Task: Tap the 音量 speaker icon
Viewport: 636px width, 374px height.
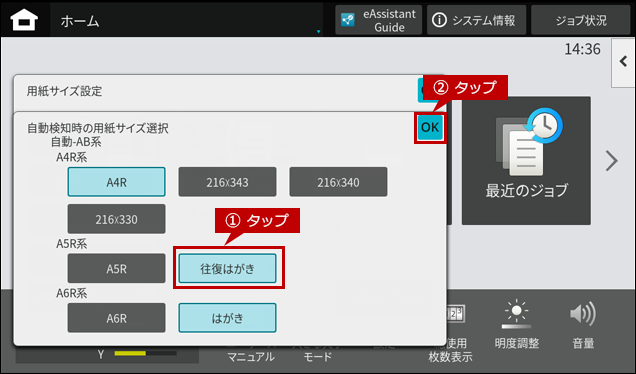Action: click(583, 314)
